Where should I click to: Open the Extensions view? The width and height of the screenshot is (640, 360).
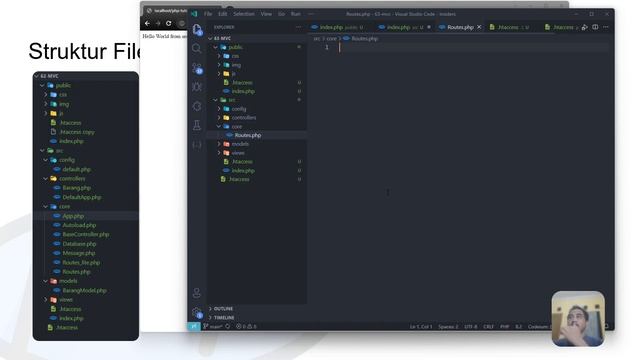(197, 106)
